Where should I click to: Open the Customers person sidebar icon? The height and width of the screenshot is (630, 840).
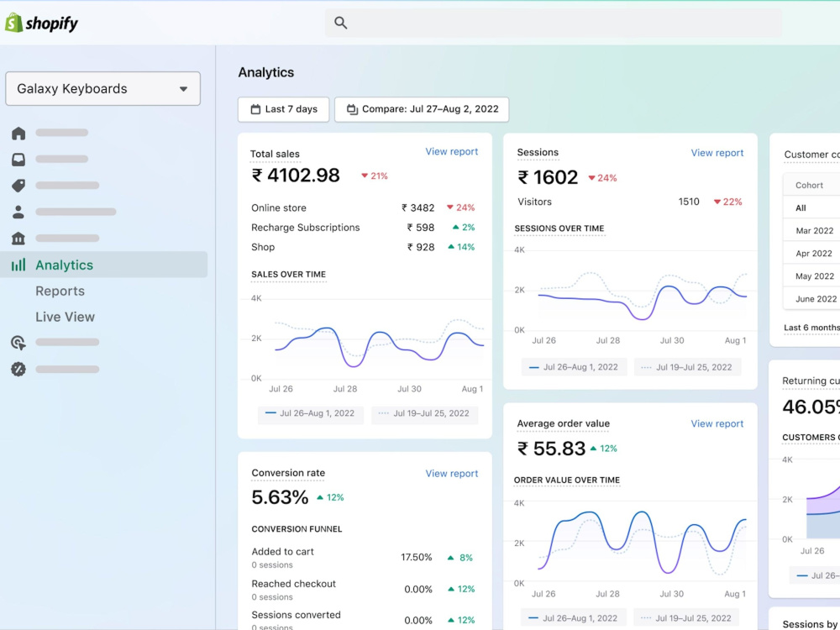[x=18, y=212]
